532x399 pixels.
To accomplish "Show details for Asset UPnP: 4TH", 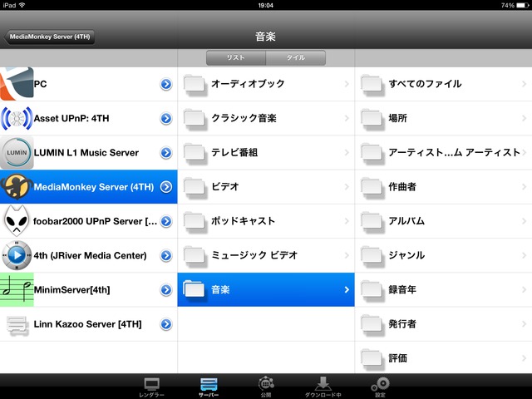I will point(166,118).
